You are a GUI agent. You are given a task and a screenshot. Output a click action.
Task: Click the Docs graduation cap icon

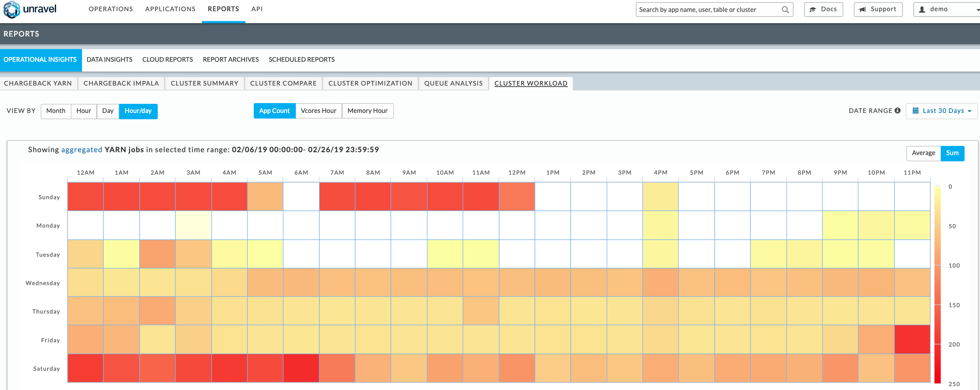coord(812,9)
